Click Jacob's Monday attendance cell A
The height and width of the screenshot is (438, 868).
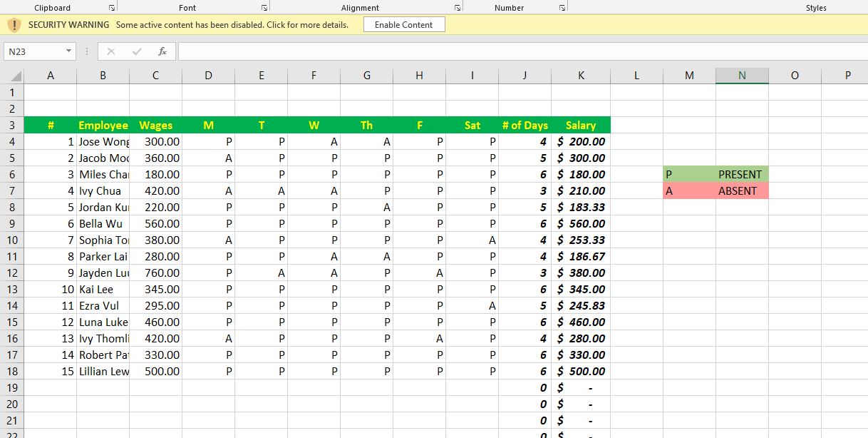point(209,158)
